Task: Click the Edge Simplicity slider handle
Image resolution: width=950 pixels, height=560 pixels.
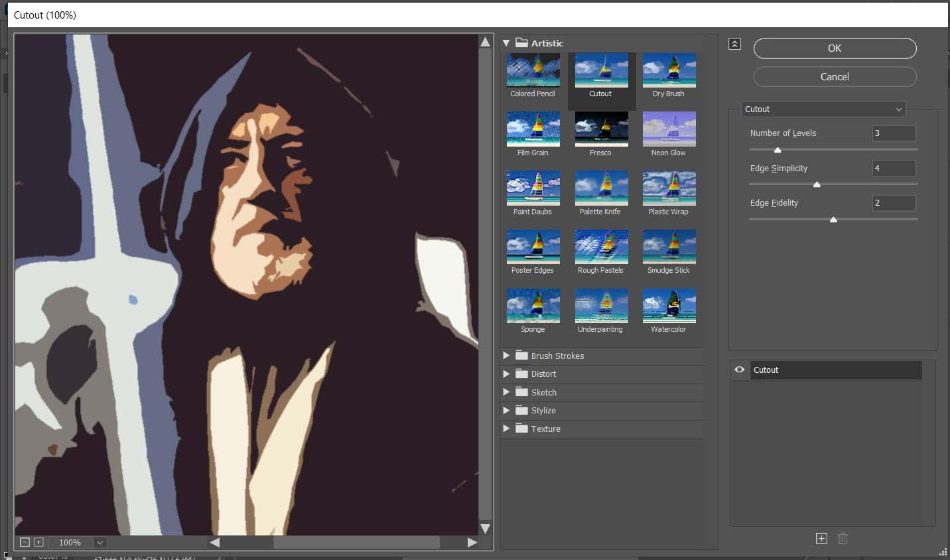Action: pyautogui.click(x=817, y=184)
